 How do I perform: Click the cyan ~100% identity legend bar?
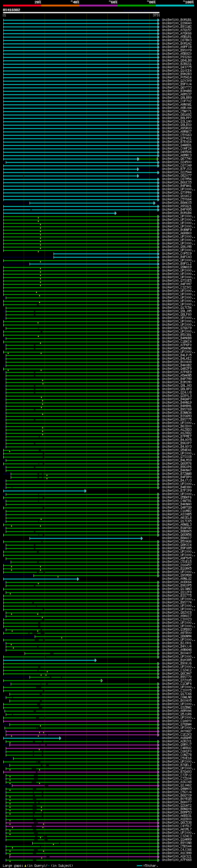click(x=175, y=6)
